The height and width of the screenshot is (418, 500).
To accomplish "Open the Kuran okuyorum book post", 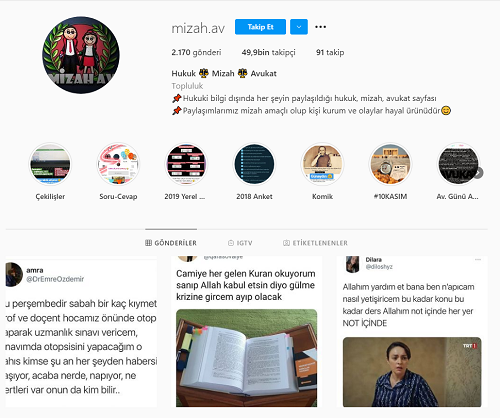I will coord(247,331).
